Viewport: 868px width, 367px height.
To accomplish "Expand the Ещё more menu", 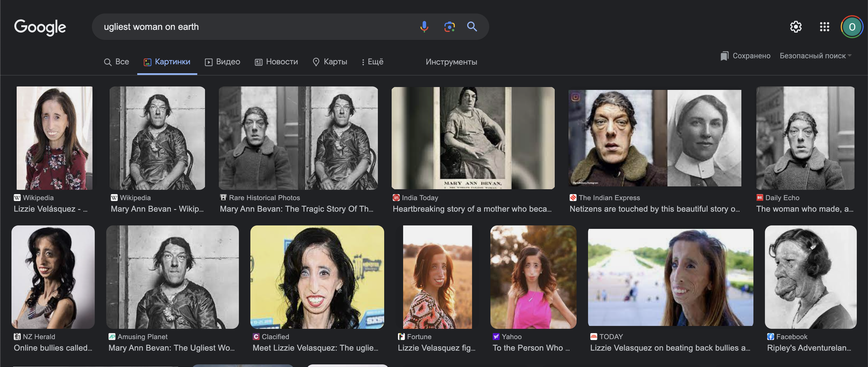I will pyautogui.click(x=372, y=62).
